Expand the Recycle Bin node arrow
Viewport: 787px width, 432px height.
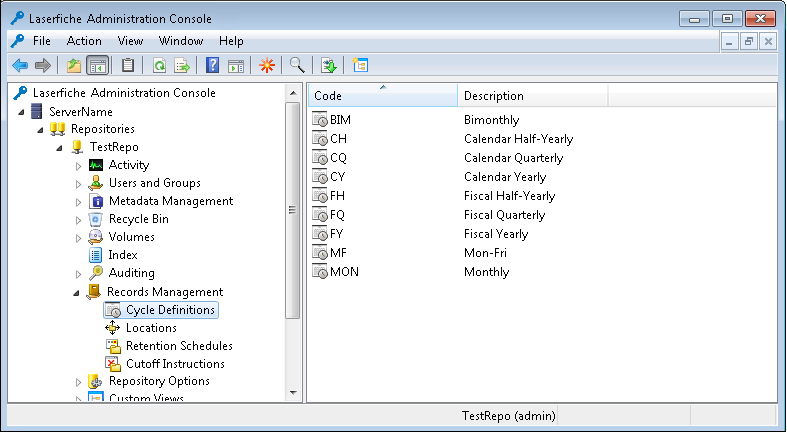click(78, 220)
